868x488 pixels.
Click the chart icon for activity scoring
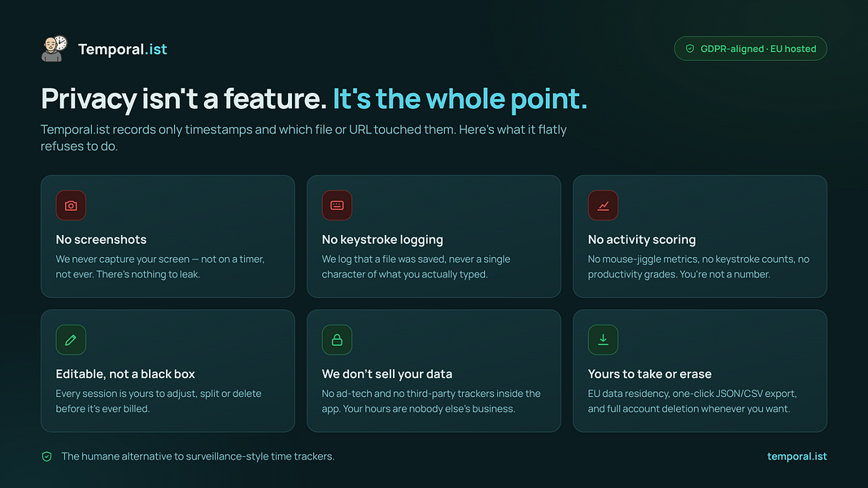point(603,205)
